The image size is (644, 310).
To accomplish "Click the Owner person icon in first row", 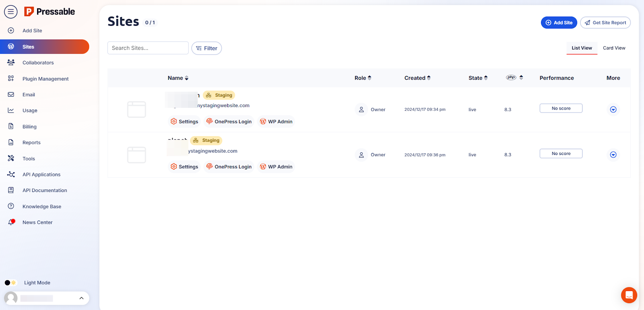I will [x=361, y=110].
